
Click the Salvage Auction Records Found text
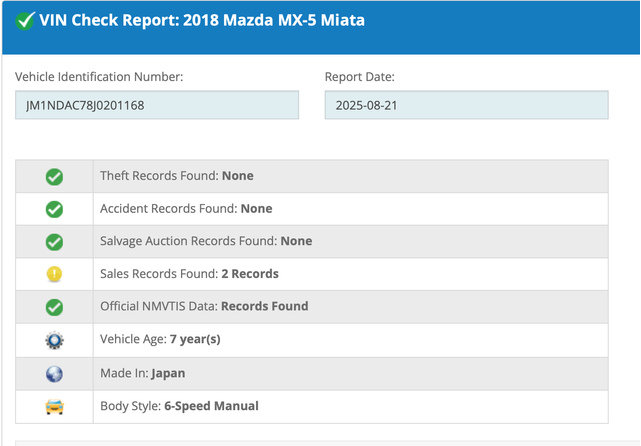click(x=206, y=241)
